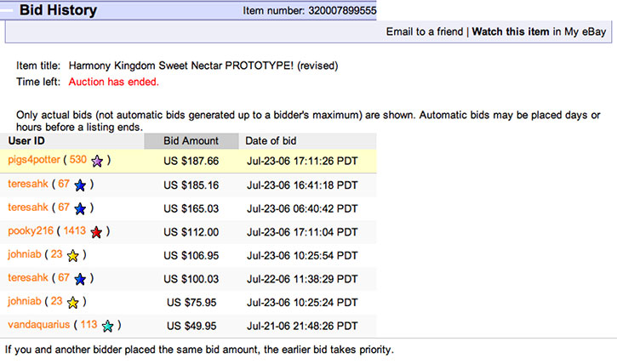This screenshot has height=364, width=617.
Task: Select the bid amount US $165.03
Action: (x=191, y=208)
